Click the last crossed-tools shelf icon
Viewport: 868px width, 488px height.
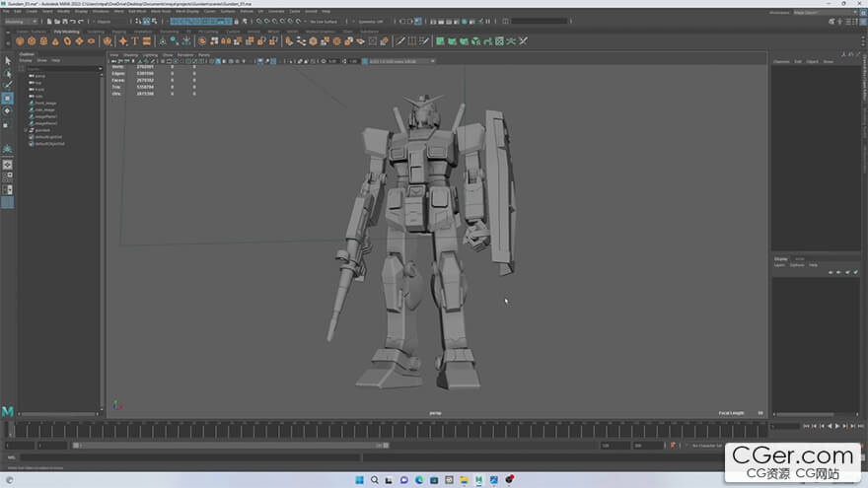[523, 41]
